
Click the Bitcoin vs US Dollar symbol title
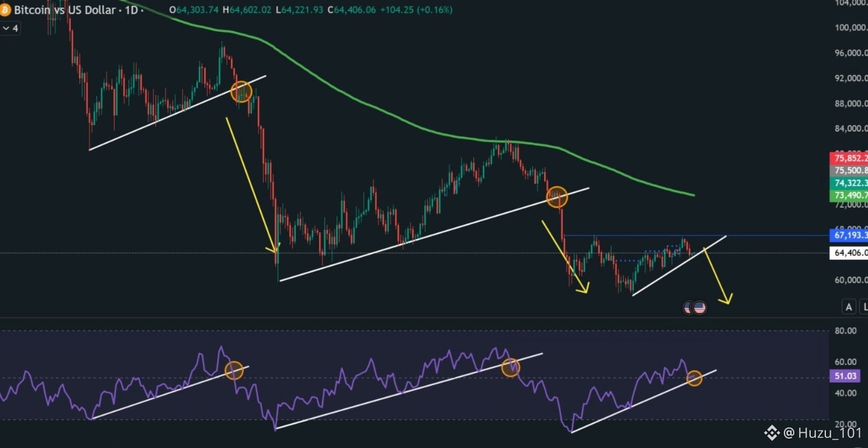(x=65, y=10)
